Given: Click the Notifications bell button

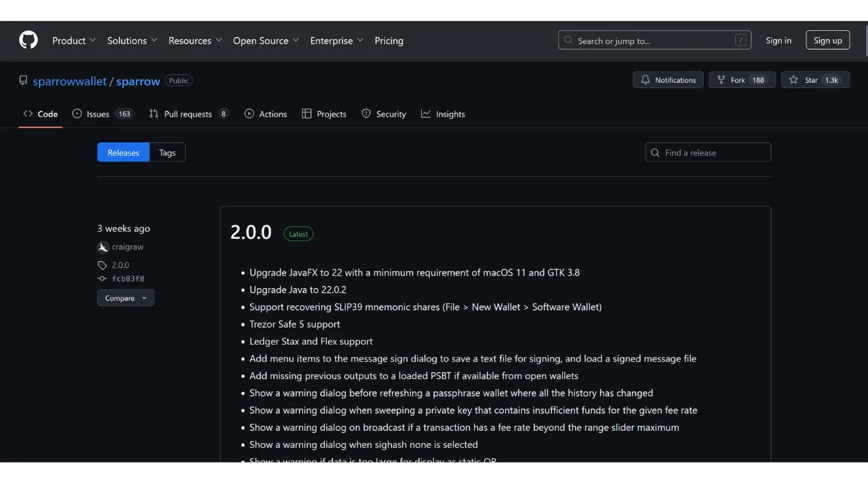Looking at the screenshot, I should click(x=668, y=80).
